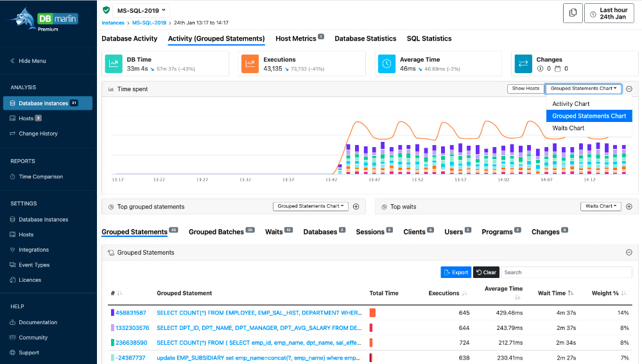Sort by Executions column icon
This screenshot has height=364, width=642.
(x=465, y=293)
